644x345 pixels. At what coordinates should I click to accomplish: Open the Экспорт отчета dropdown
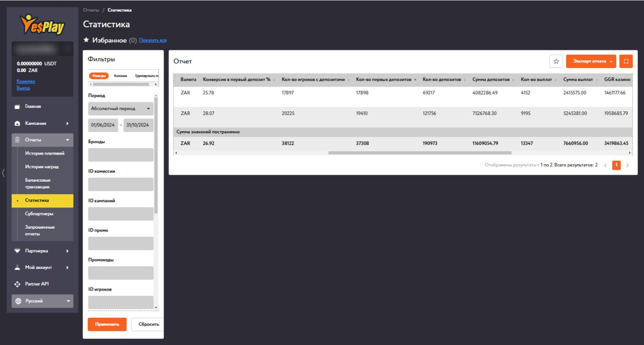[x=591, y=61]
